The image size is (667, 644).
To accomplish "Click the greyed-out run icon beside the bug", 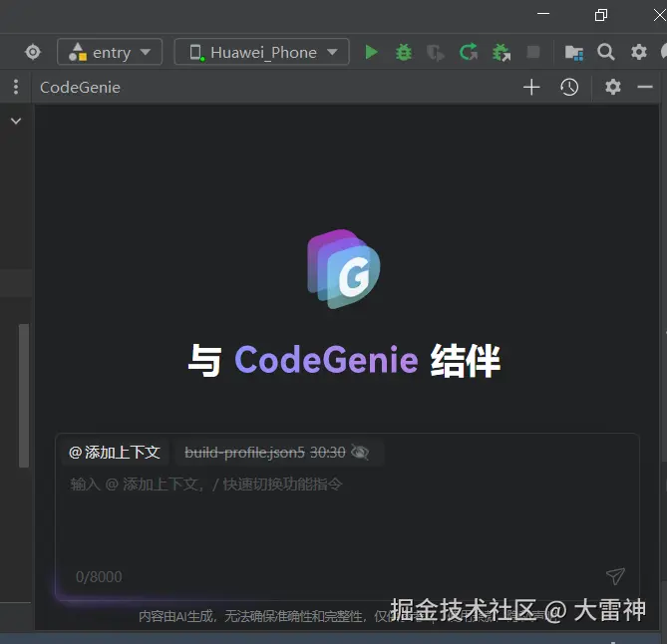I will tap(435, 53).
